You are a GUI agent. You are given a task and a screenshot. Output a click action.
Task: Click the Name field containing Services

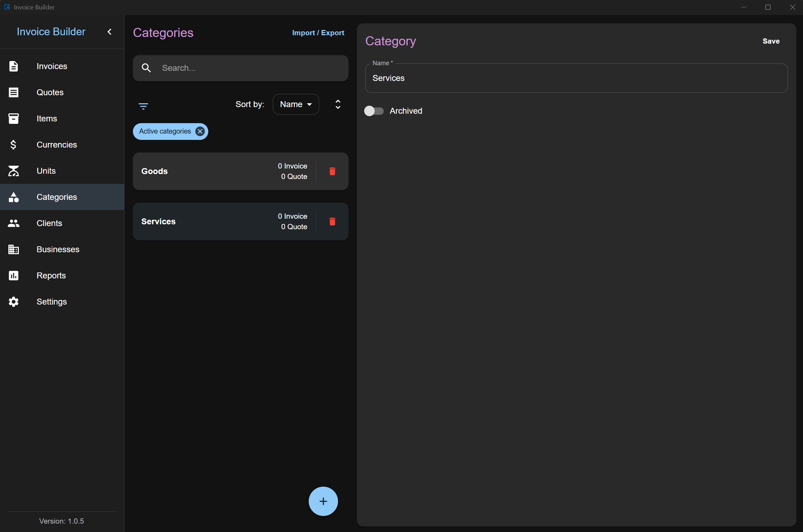pos(576,78)
